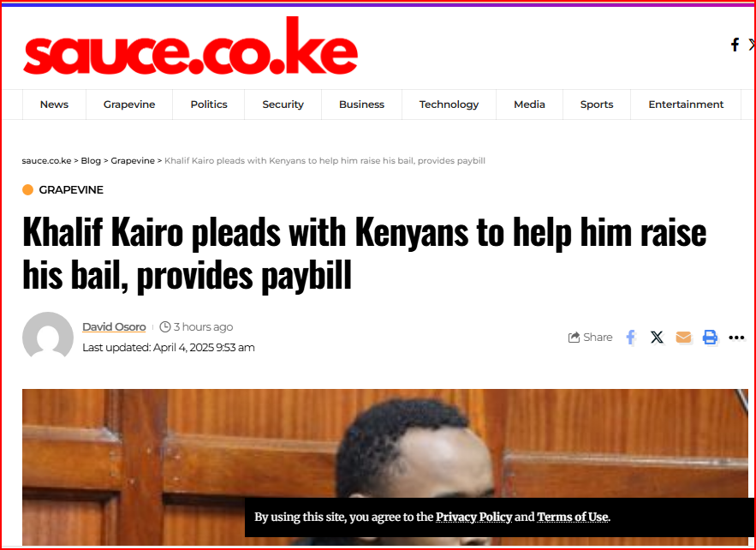
Task: Open the News menu item
Action: (x=54, y=105)
